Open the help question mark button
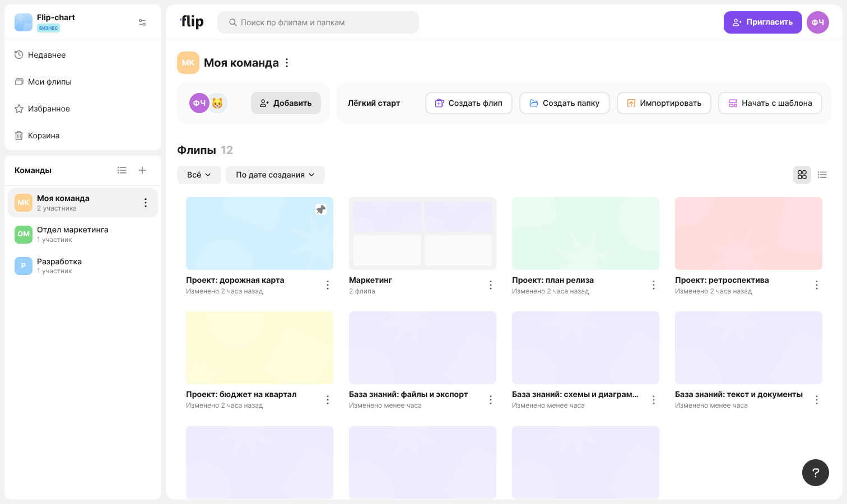This screenshot has height=504, width=847. [816, 473]
